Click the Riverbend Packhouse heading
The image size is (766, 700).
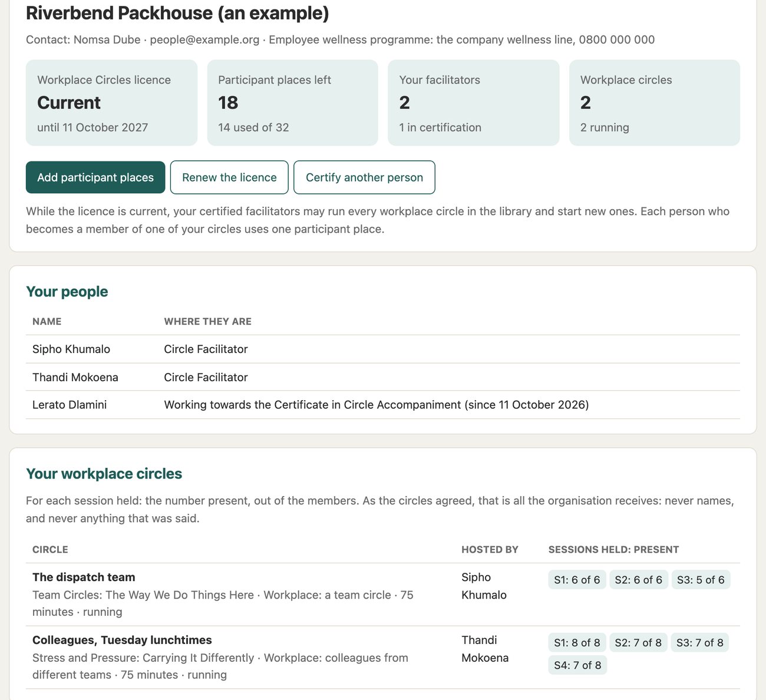[x=177, y=13]
